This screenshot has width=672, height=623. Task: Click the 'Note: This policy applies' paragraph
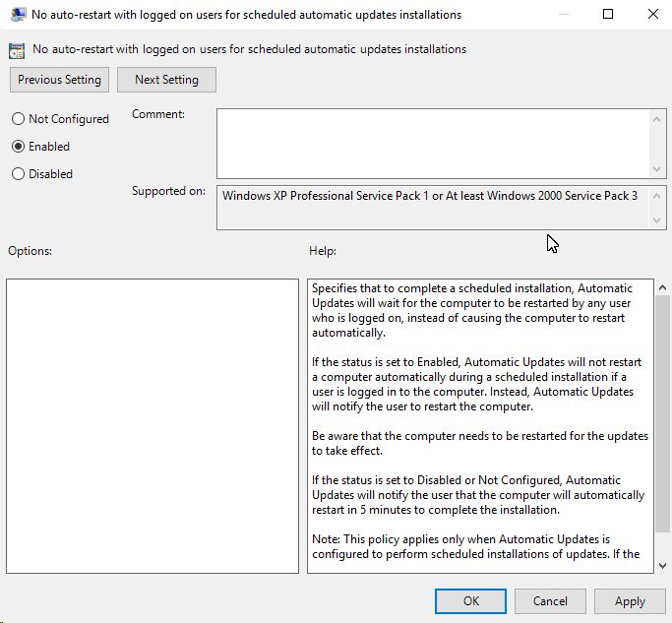tap(476, 546)
